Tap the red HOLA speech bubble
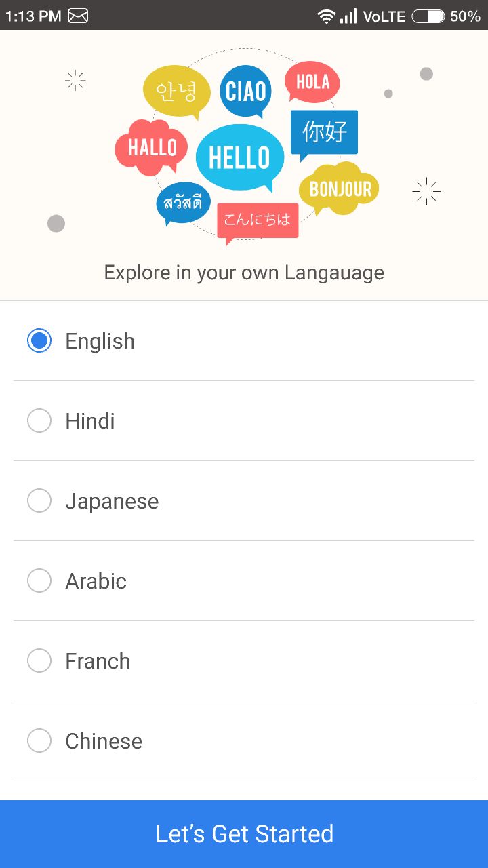This screenshot has height=868, width=488. tap(312, 82)
